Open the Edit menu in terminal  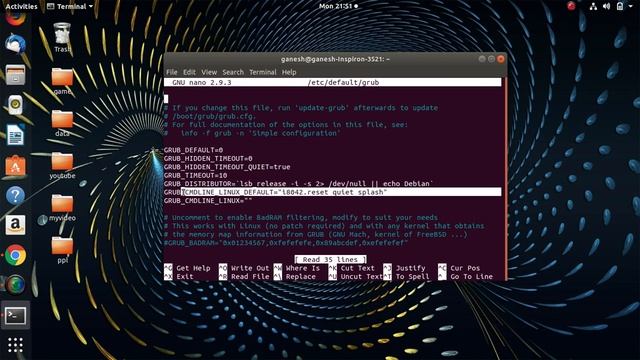coord(189,72)
